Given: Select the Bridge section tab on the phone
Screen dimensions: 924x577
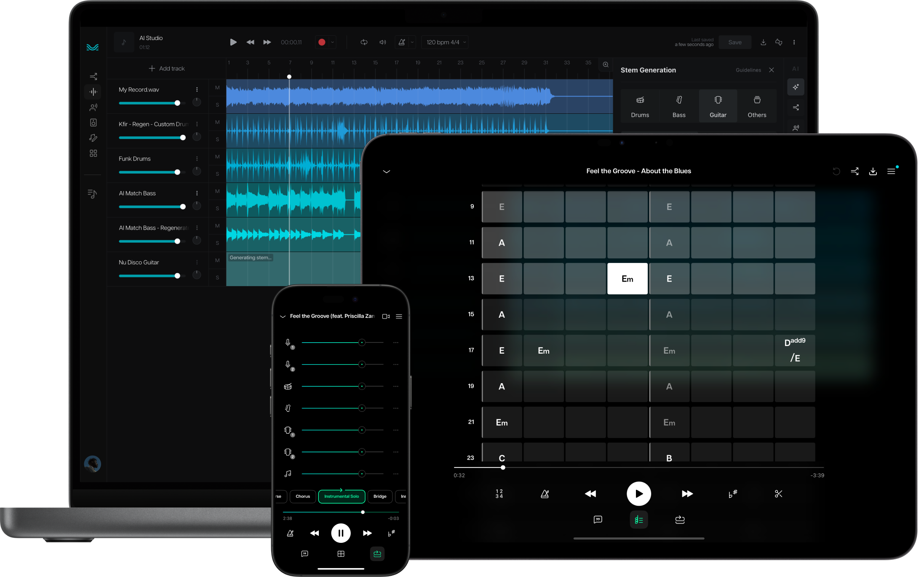Looking at the screenshot, I should (379, 496).
